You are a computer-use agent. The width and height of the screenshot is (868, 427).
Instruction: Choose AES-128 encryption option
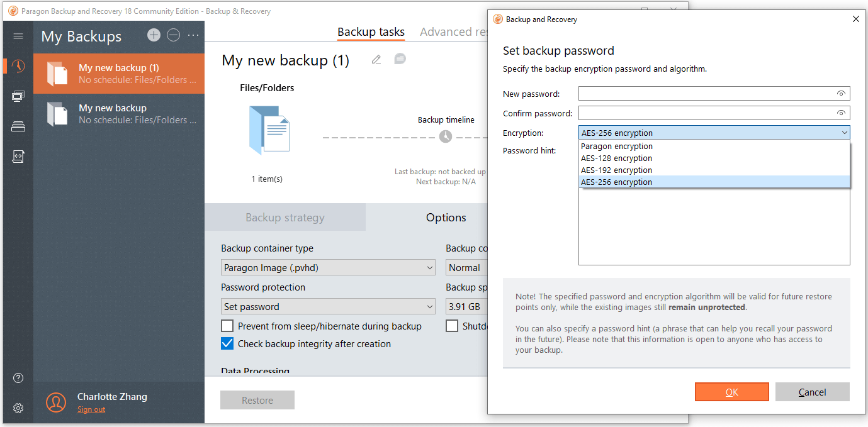click(714, 158)
